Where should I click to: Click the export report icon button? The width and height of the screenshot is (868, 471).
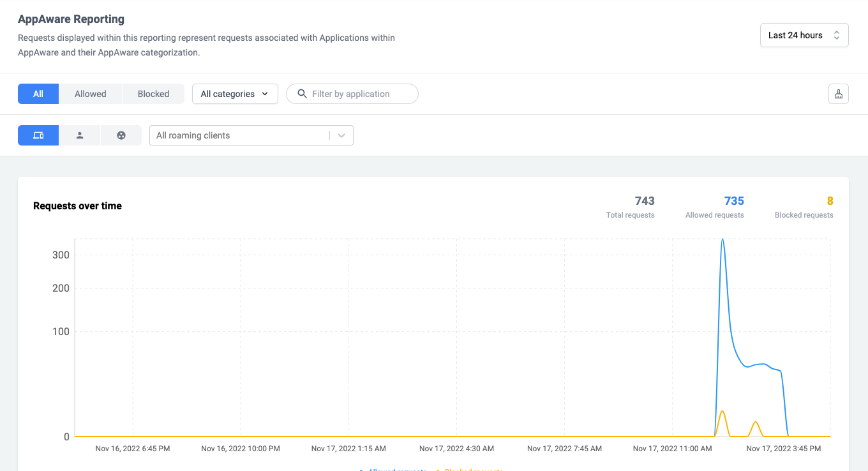click(839, 94)
